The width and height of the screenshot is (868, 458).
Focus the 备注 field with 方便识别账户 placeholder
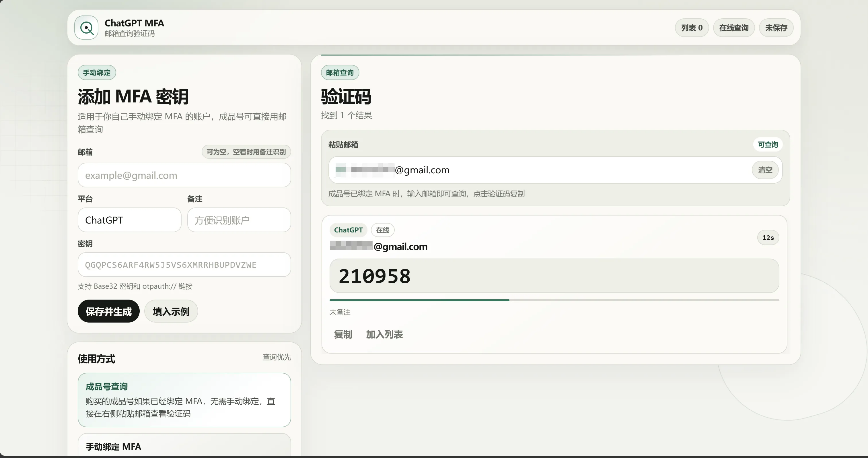tap(239, 220)
